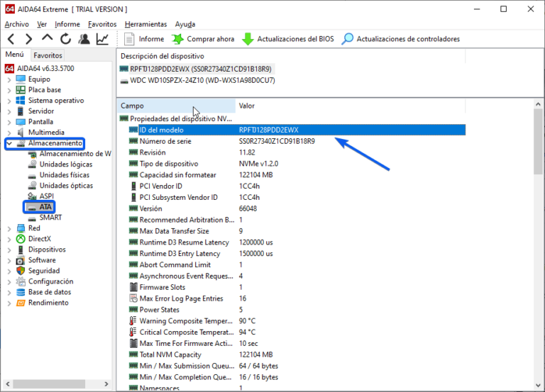Go back with the left arrow icon
Screen dimensions: 545x392
pyautogui.click(x=11, y=39)
